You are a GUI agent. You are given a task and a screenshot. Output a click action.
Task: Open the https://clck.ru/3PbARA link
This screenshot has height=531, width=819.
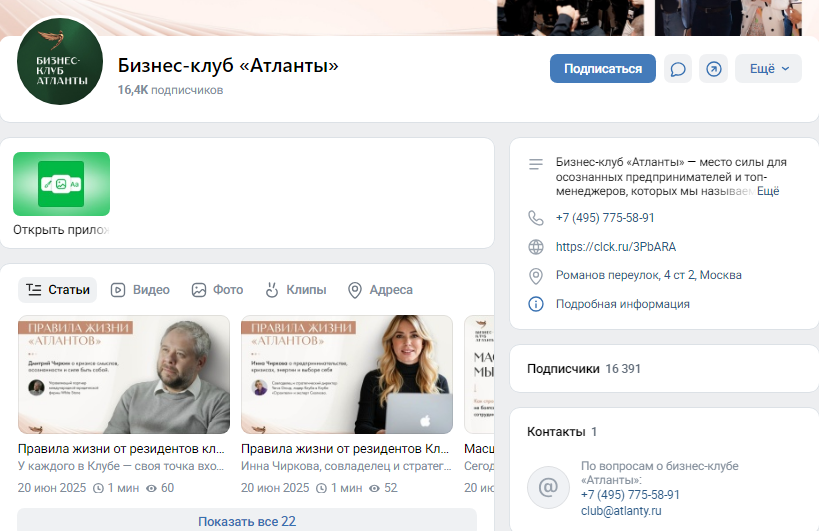coord(616,246)
